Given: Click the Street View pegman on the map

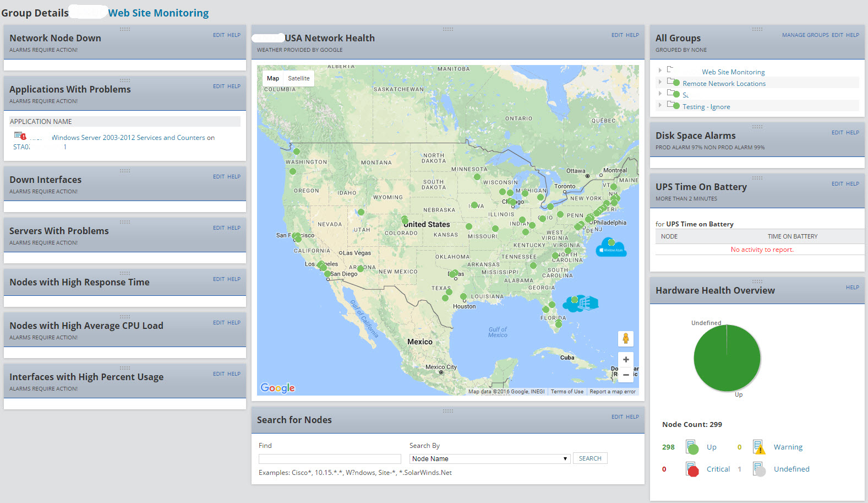Looking at the screenshot, I should (626, 338).
